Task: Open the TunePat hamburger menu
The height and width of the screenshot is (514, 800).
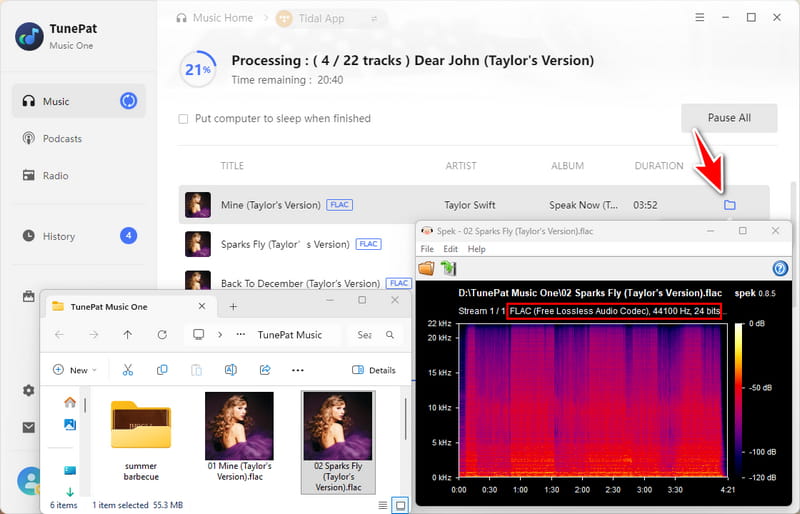Action: click(699, 17)
